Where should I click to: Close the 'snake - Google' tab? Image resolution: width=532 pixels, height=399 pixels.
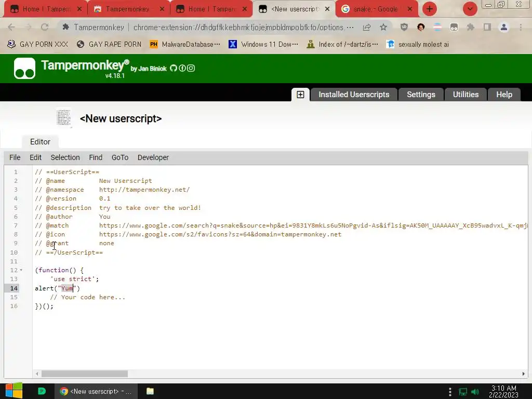coord(410,9)
